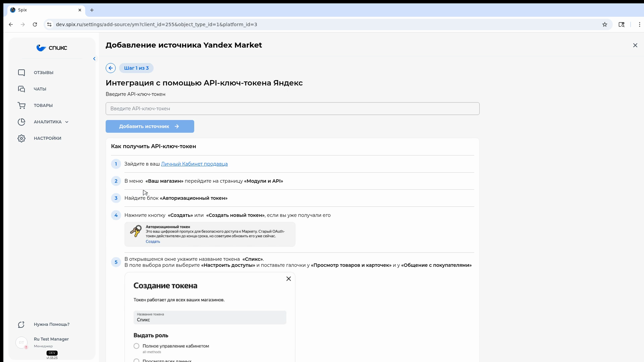Viewport: 644px width, 362px height.
Task: Go to Товары menu item
Action: (x=43, y=106)
